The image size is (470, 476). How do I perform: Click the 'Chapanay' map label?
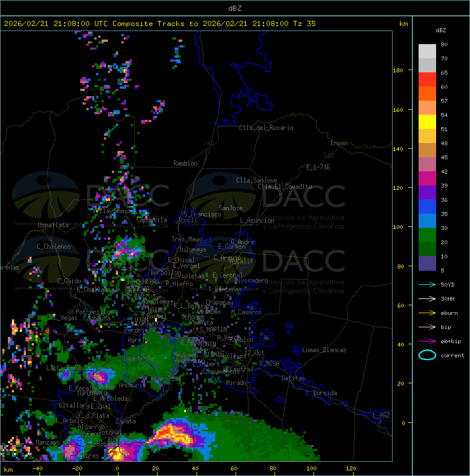(x=219, y=302)
